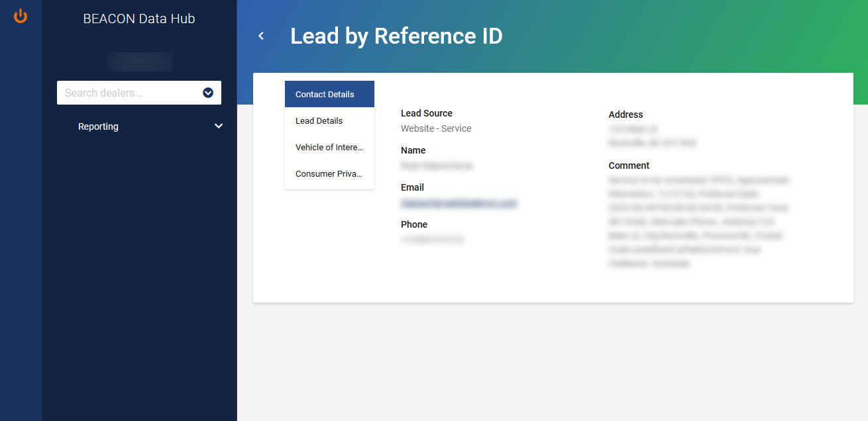868x421 pixels.
Task: Select the Website - Service lead source value
Action: [435, 128]
